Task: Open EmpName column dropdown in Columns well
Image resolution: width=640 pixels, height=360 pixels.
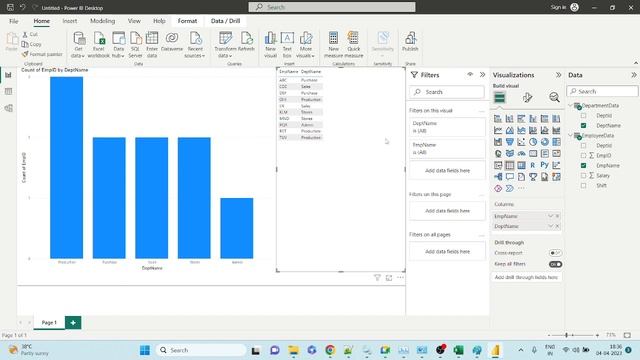Action: tap(550, 216)
